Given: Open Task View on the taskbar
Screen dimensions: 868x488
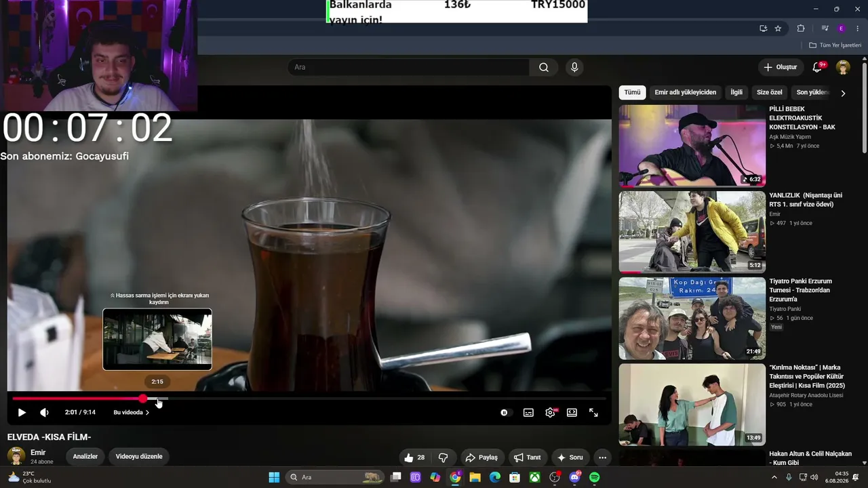Looking at the screenshot, I should tap(396, 477).
